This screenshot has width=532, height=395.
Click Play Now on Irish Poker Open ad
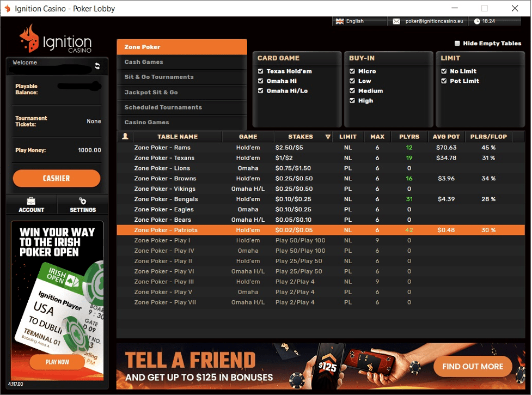(57, 362)
